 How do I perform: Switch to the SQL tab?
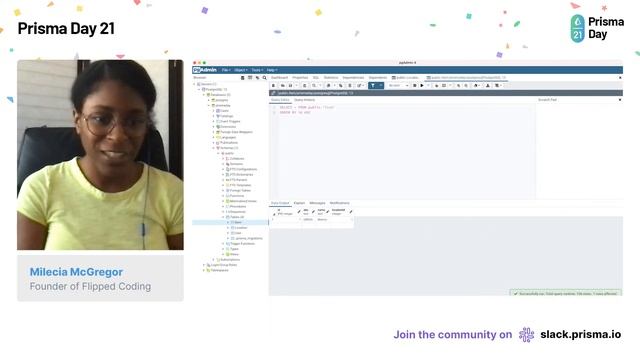(x=316, y=78)
